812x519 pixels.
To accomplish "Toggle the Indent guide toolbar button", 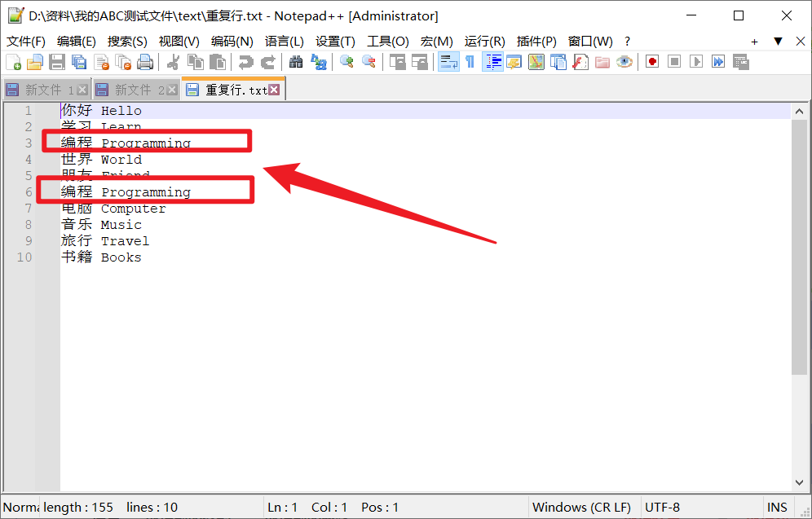I will coord(492,62).
